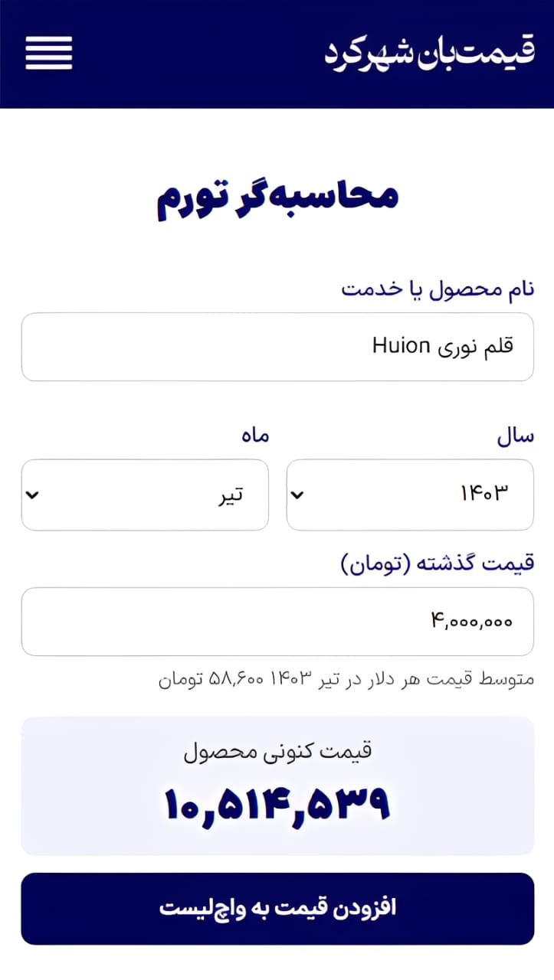Screen dimensions: 554x980
Task: Click the محاسبه‌گر تورم heading
Action: click(277, 198)
